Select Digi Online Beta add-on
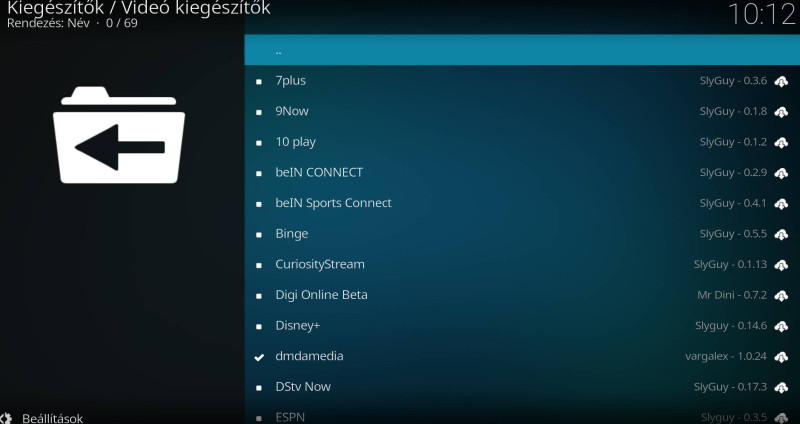Viewport: 800px width, 424px height. [522, 295]
